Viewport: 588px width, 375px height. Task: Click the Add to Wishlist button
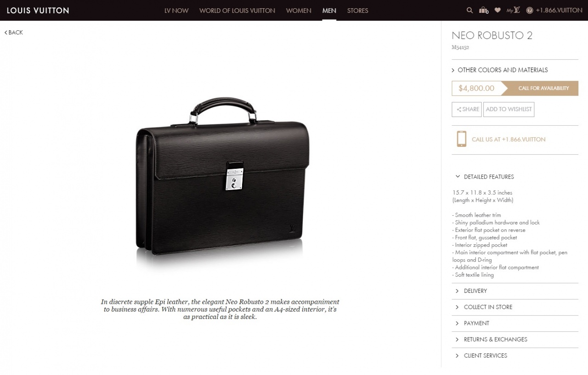point(509,109)
